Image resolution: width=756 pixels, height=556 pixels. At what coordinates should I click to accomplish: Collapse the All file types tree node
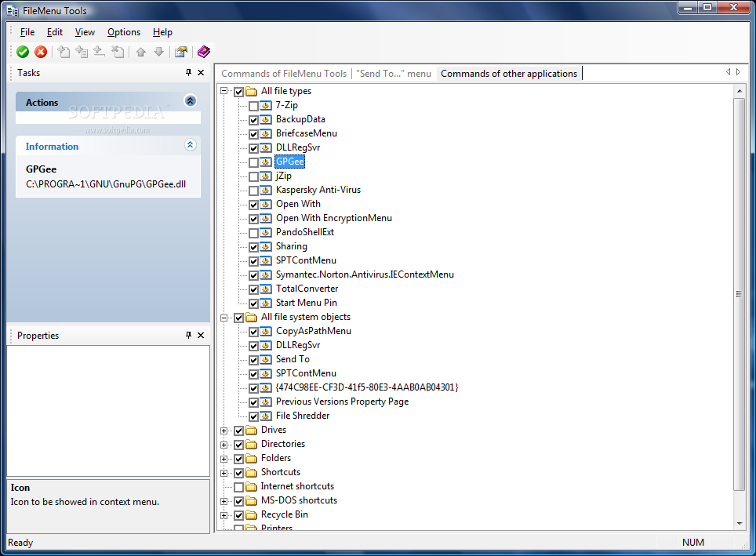224,91
